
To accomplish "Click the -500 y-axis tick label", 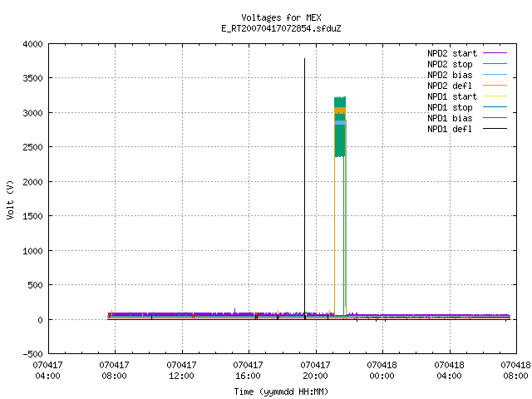I will 33,354.
